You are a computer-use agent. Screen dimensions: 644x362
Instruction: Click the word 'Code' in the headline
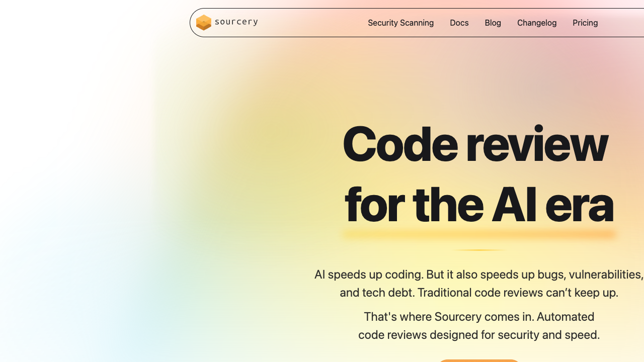[x=399, y=144]
